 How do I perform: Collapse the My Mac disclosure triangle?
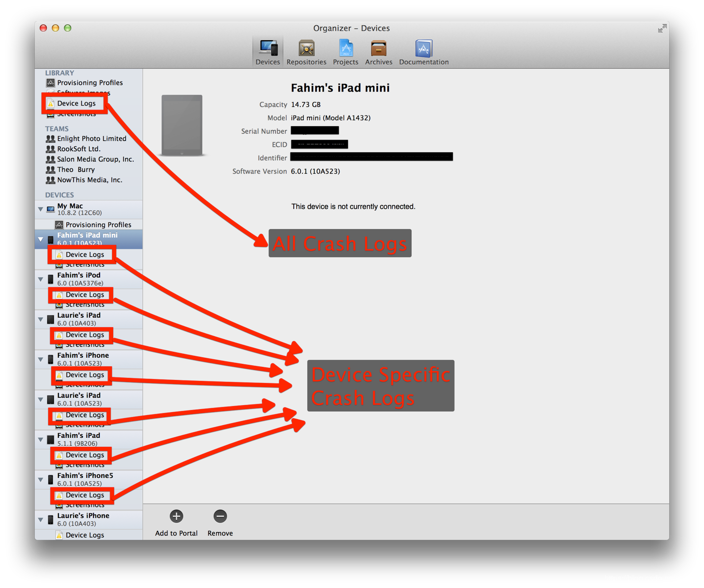(40, 209)
